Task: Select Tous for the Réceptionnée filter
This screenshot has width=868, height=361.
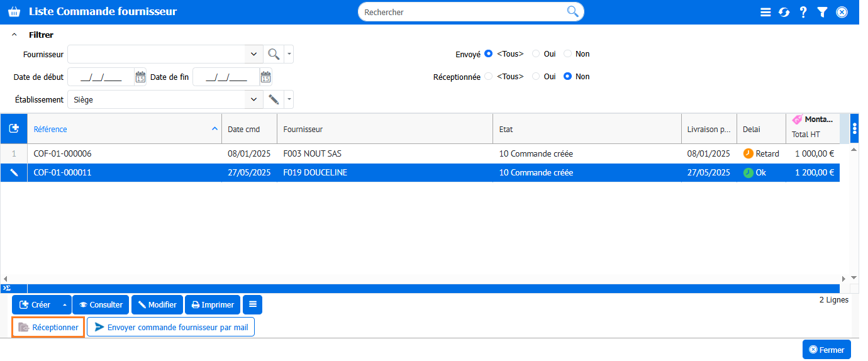Action: [x=489, y=77]
